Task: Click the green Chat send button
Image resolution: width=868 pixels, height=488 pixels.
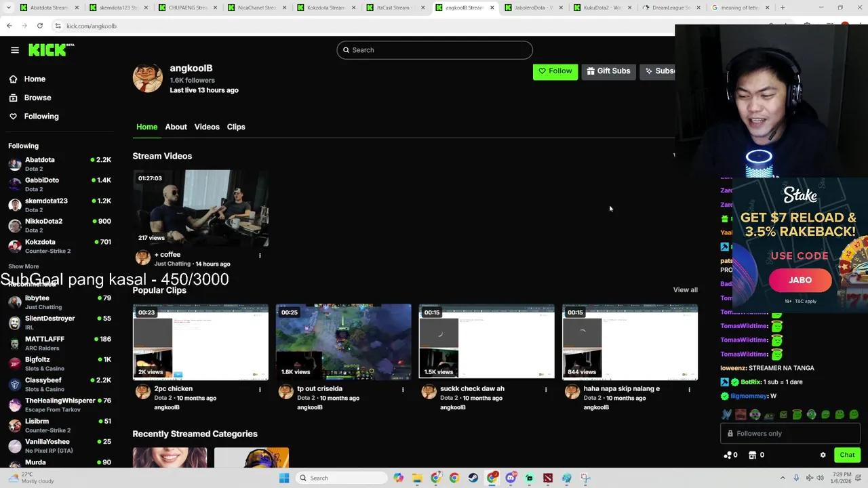Action: click(847, 455)
